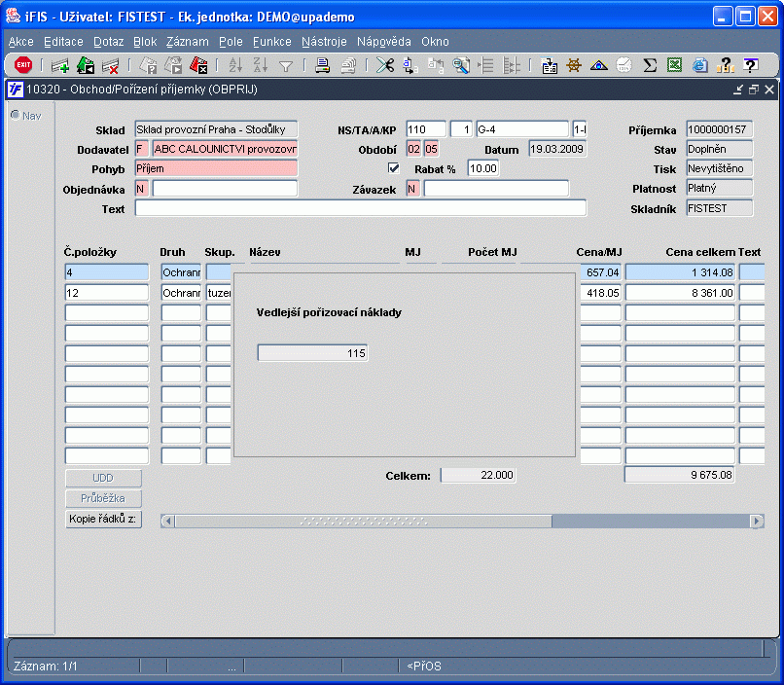Click the horizontal scrollbar thumb
This screenshot has height=685, width=784.
pyautogui.click(x=364, y=521)
